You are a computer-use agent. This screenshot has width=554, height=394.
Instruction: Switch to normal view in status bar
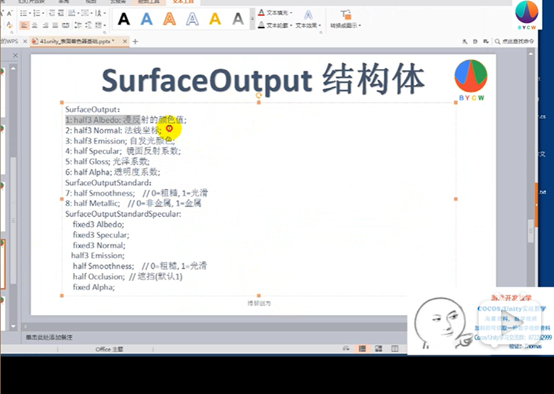click(x=362, y=349)
